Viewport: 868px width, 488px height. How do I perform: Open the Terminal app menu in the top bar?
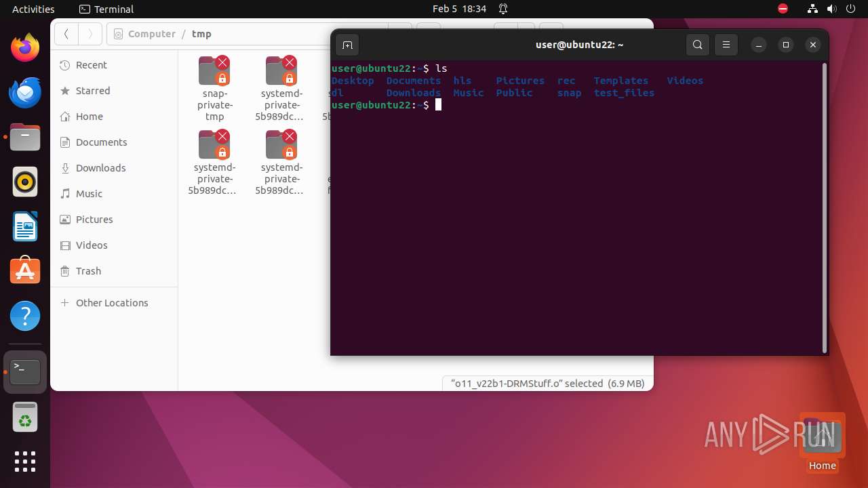tap(106, 9)
